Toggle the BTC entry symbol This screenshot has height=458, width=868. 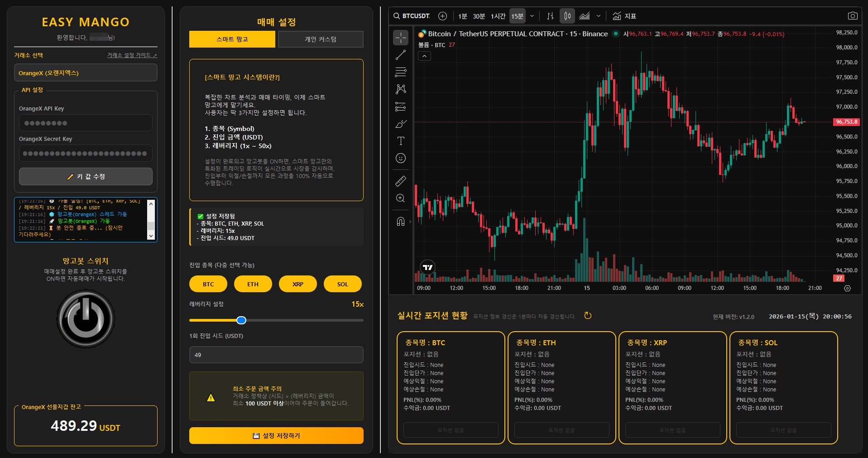point(208,284)
